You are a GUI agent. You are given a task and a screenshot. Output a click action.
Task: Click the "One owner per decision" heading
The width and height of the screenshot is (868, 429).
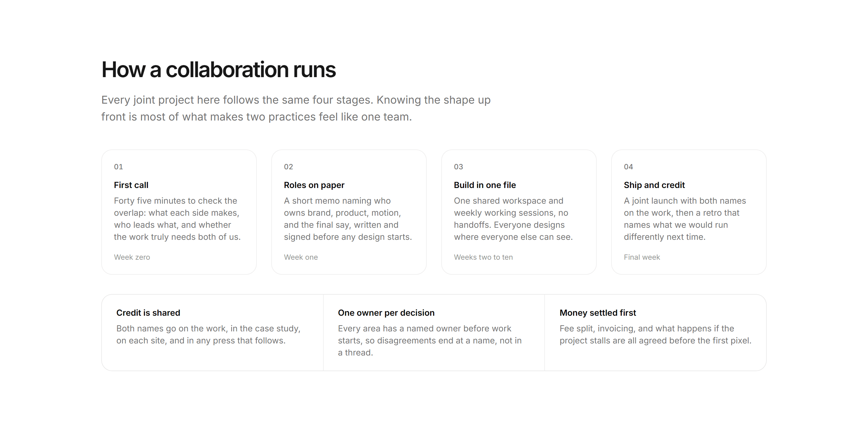(x=386, y=313)
